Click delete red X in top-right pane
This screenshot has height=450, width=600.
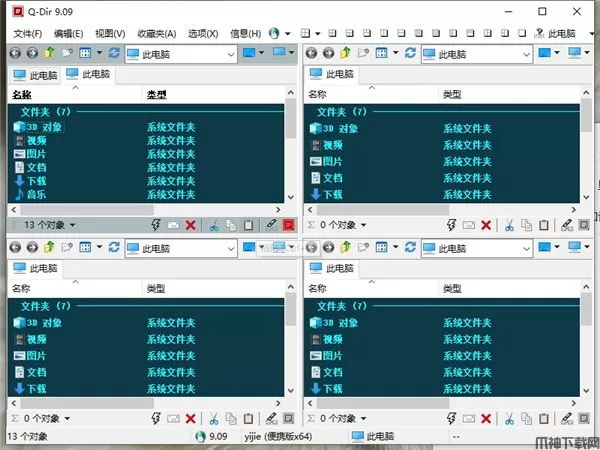coord(486,225)
